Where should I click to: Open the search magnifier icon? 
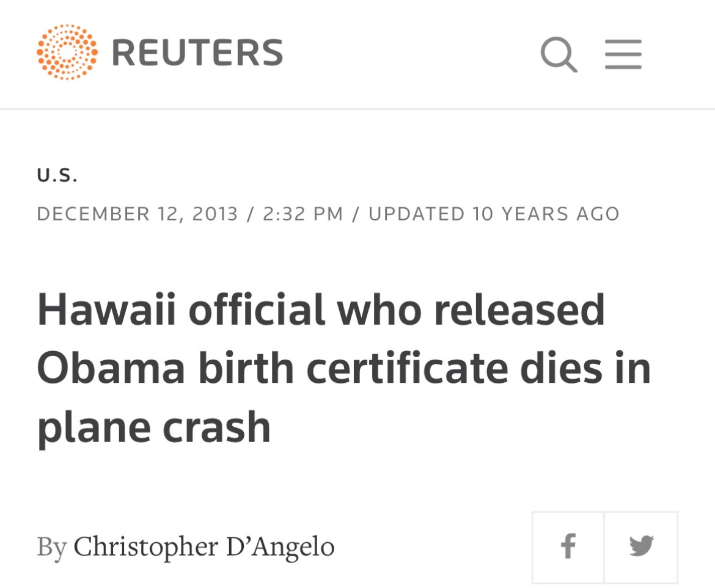point(559,54)
